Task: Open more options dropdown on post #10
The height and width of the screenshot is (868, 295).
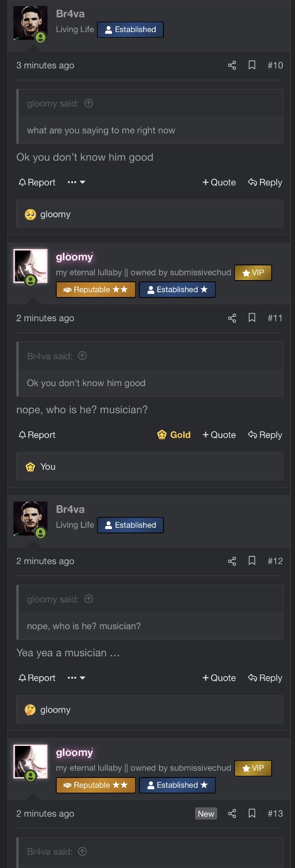Action: 76,182
